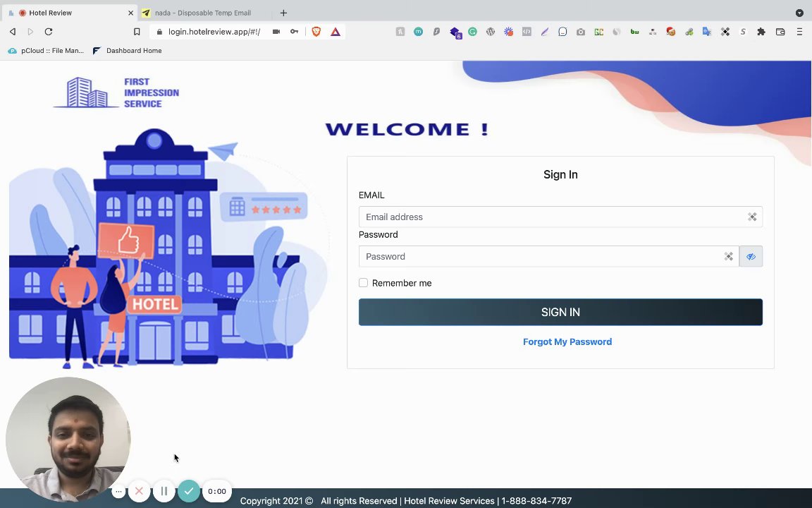Open a new tab with plus button
This screenshot has height=508, width=812.
click(283, 13)
